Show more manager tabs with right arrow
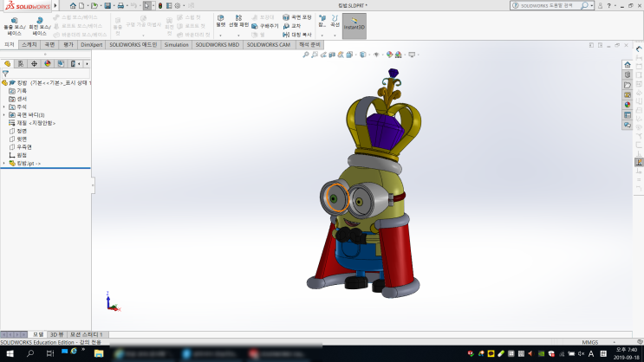The height and width of the screenshot is (362, 644). coord(87,63)
